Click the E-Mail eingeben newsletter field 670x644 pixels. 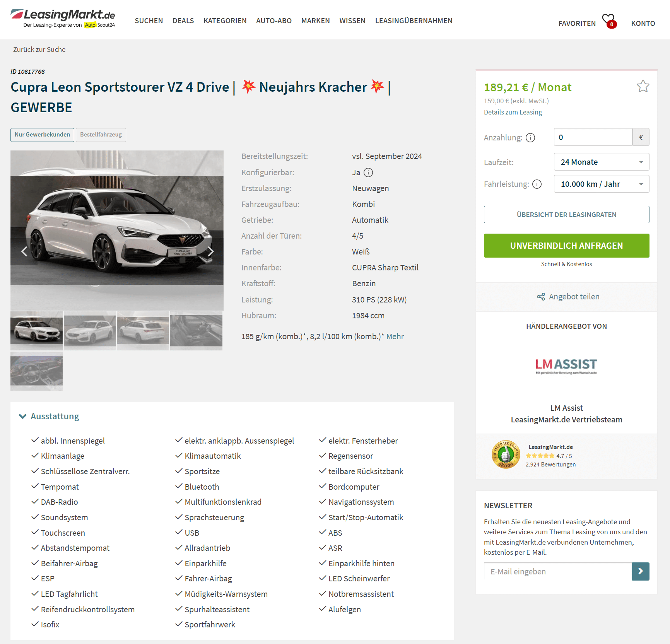558,571
